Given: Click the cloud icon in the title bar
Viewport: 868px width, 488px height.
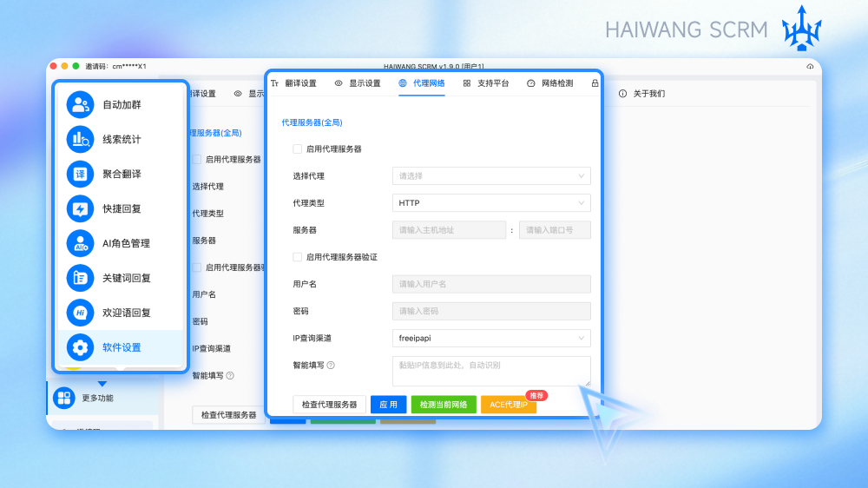Looking at the screenshot, I should coord(810,67).
